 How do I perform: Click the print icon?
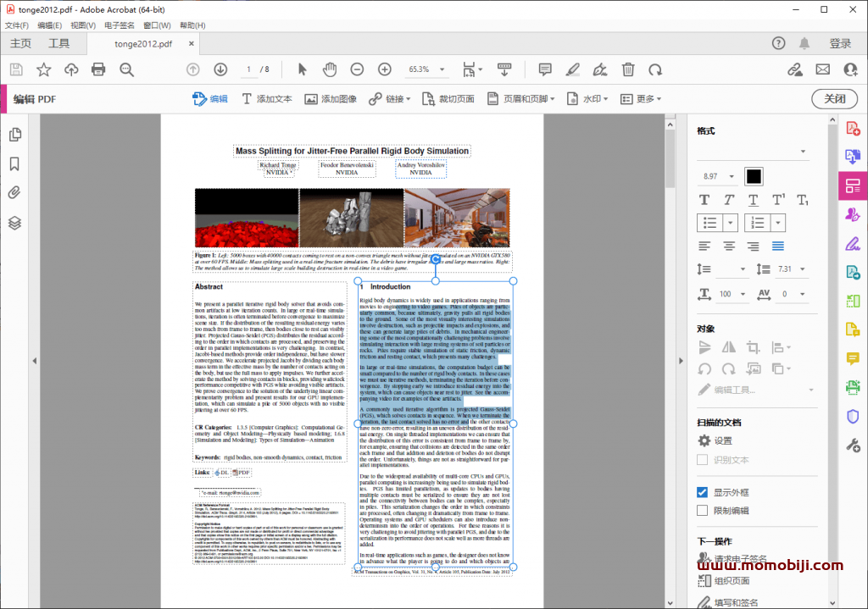[100, 69]
